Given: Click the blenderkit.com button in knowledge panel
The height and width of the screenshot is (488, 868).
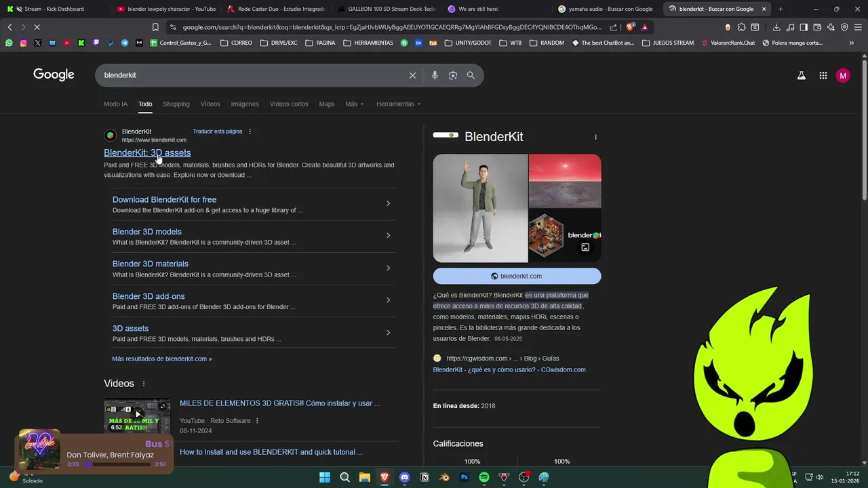Looking at the screenshot, I should (517, 276).
